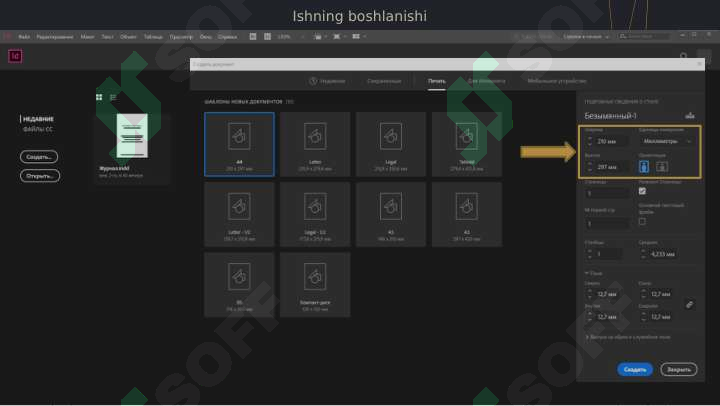Toggle the margins chain link icon
This screenshot has width=720, height=406.
689,304
